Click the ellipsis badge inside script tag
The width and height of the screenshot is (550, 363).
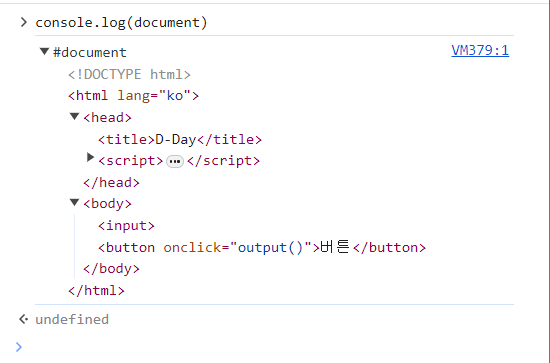(175, 161)
